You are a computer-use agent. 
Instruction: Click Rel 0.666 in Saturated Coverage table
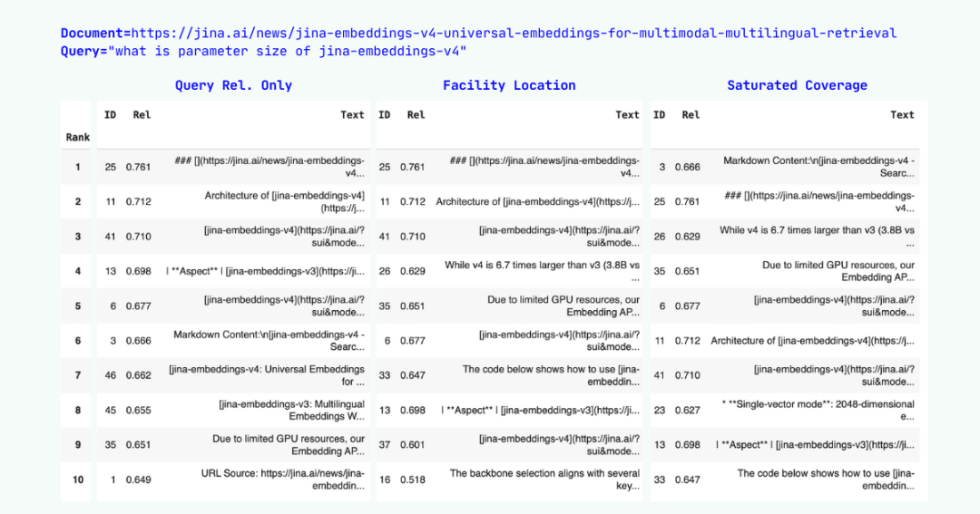pos(687,167)
